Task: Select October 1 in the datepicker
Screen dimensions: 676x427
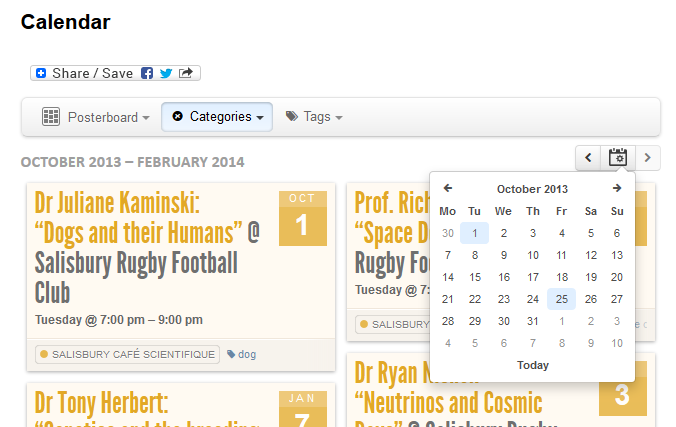Action: [475, 233]
